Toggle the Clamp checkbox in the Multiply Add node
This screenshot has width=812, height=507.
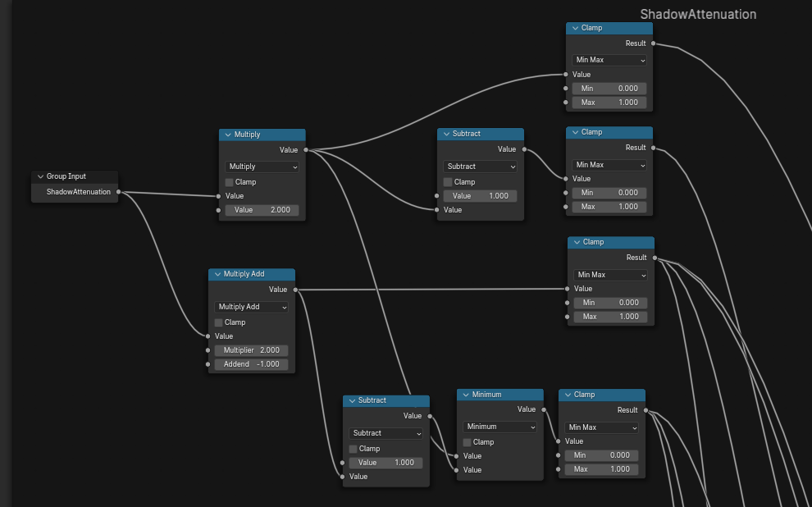[219, 322]
